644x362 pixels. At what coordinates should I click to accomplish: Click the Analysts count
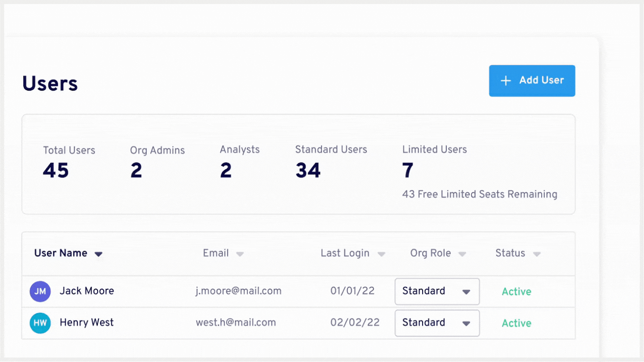[x=226, y=171]
